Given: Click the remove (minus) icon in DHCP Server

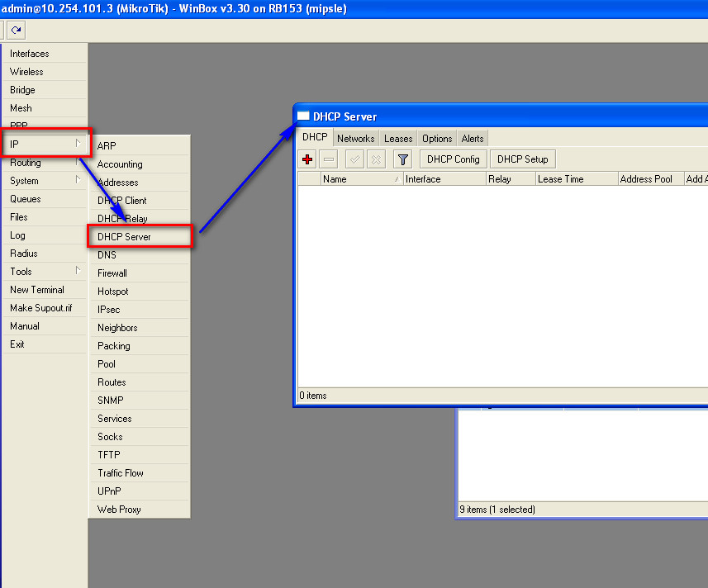Looking at the screenshot, I should click(329, 159).
